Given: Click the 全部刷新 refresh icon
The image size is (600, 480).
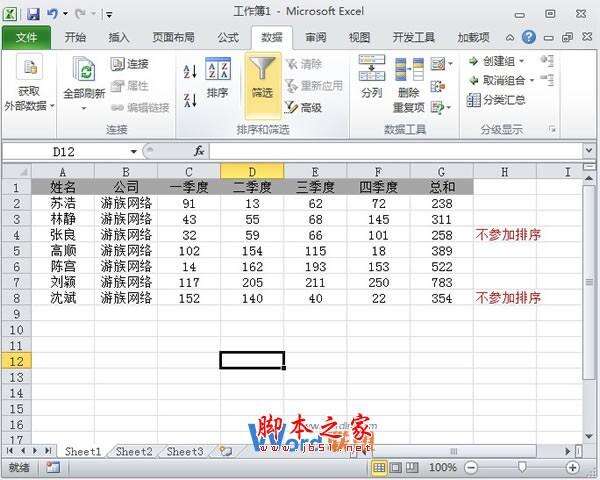Looking at the screenshot, I should [85, 69].
